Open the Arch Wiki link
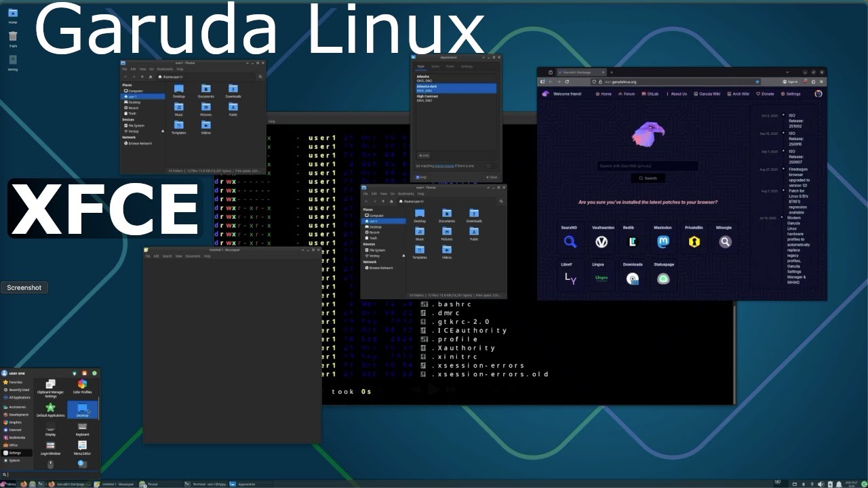 pos(738,94)
